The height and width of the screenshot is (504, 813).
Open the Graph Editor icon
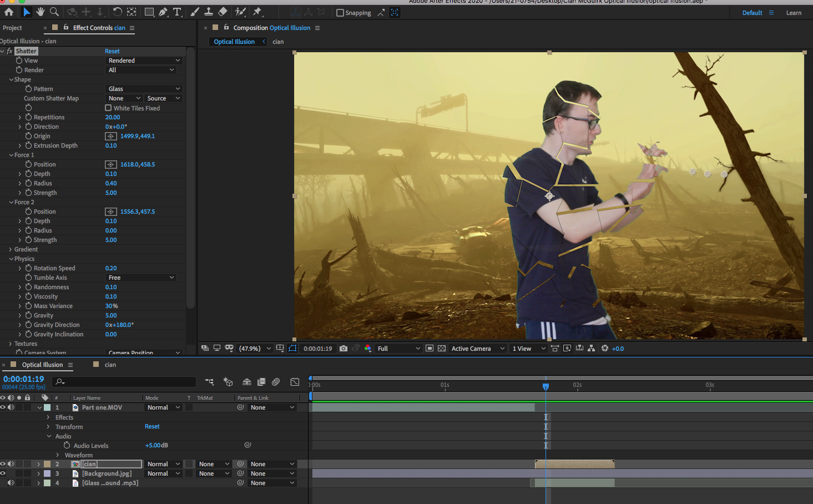tap(295, 382)
